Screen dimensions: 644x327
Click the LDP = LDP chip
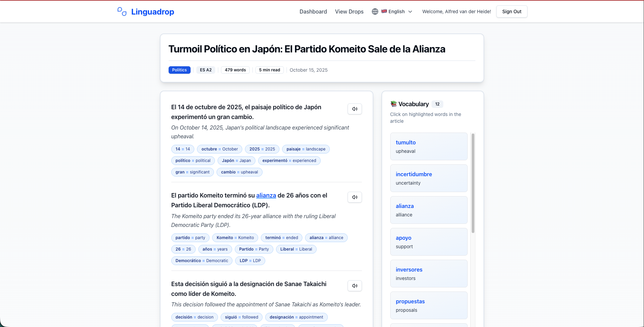click(250, 261)
